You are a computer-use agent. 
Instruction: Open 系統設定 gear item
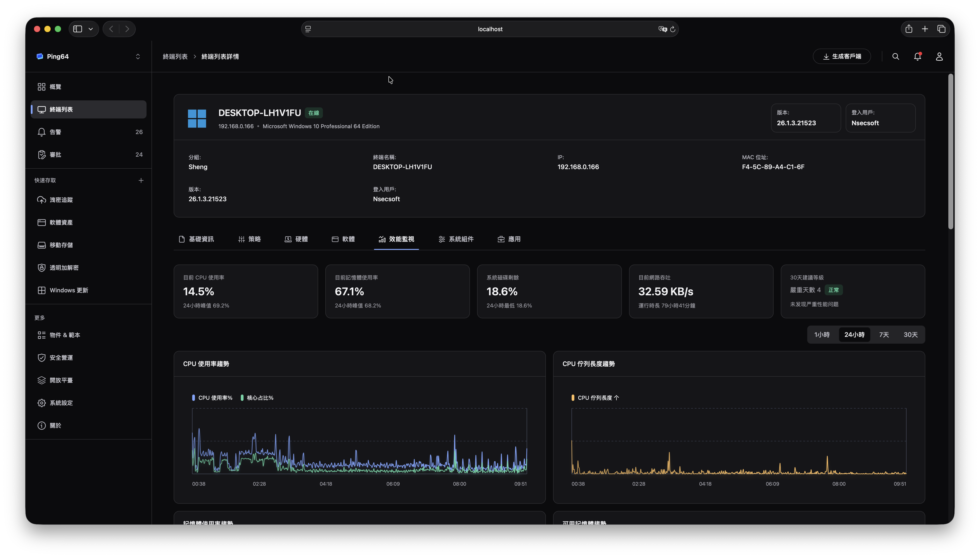click(61, 403)
